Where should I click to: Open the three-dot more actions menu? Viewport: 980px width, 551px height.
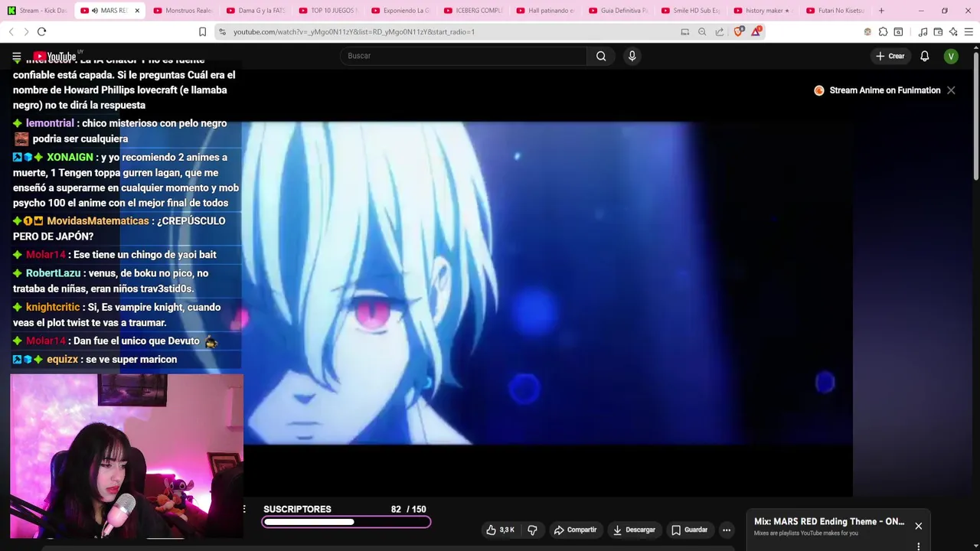[x=727, y=530]
